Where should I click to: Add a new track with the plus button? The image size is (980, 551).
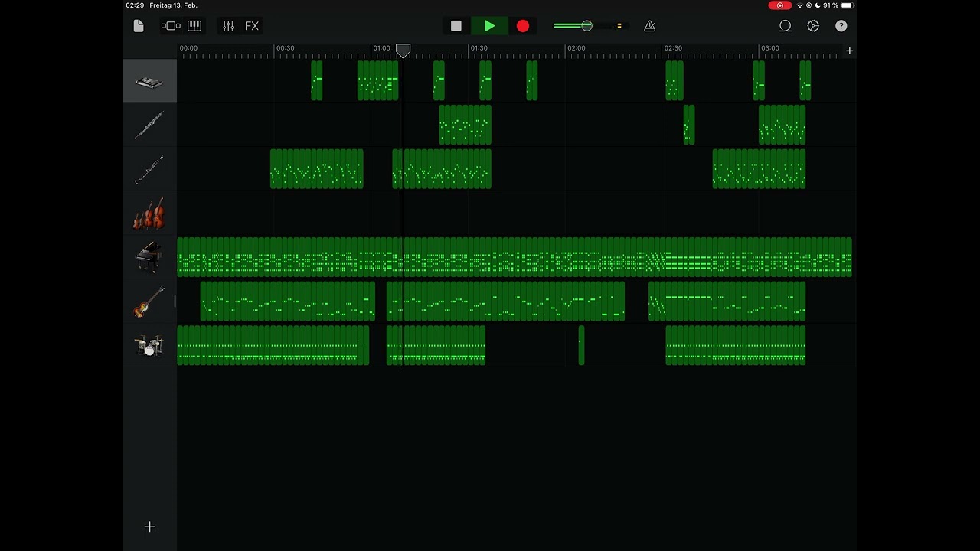pyautogui.click(x=149, y=527)
